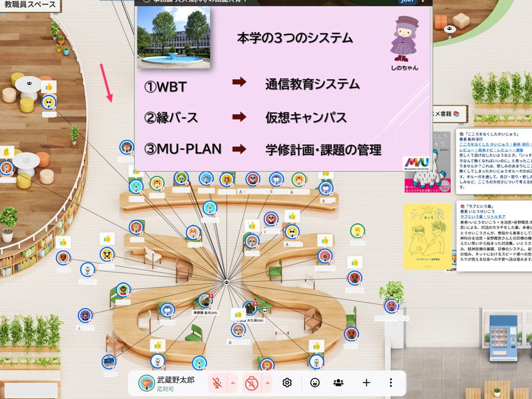Open the emoji reaction picker
This screenshot has height=399, width=532.
[x=315, y=383]
